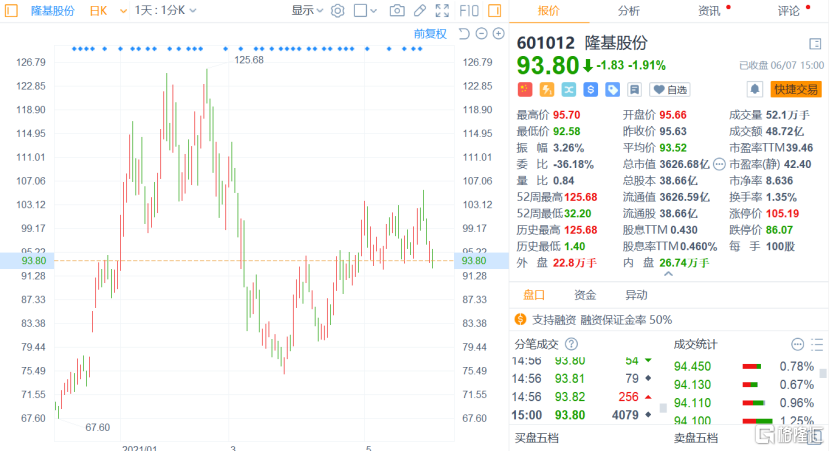Switch 成交统计 to list view icon

pyautogui.click(x=817, y=345)
